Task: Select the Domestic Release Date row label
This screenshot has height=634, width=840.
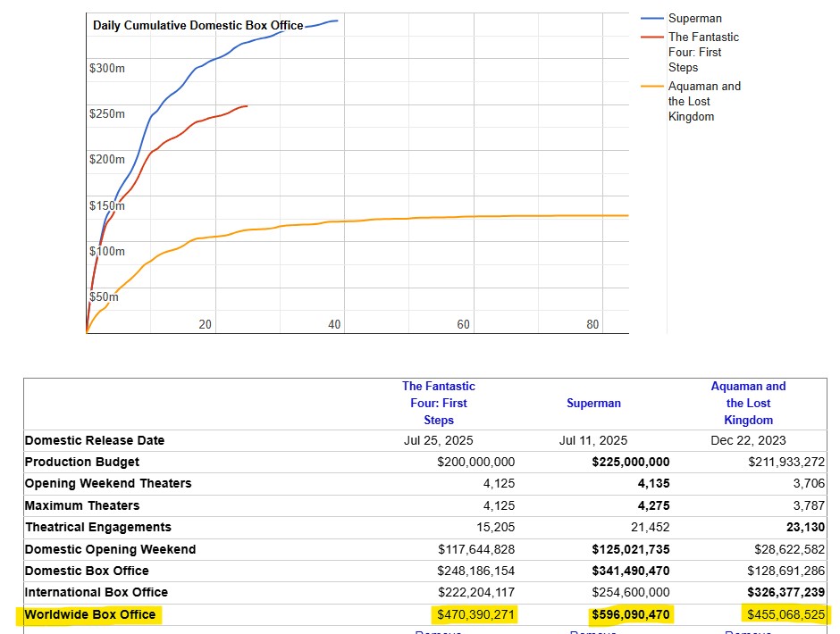Action: point(95,440)
